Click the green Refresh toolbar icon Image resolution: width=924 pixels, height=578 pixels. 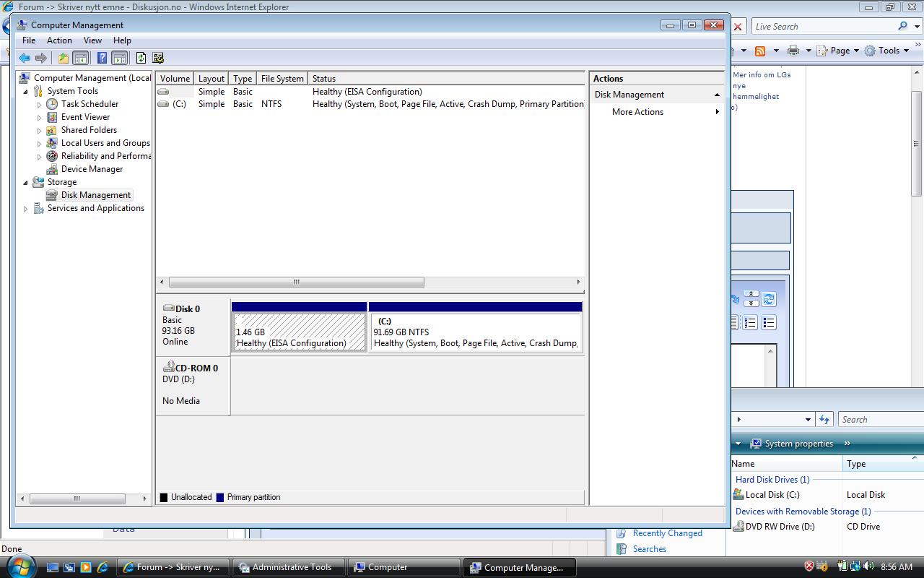[141, 58]
